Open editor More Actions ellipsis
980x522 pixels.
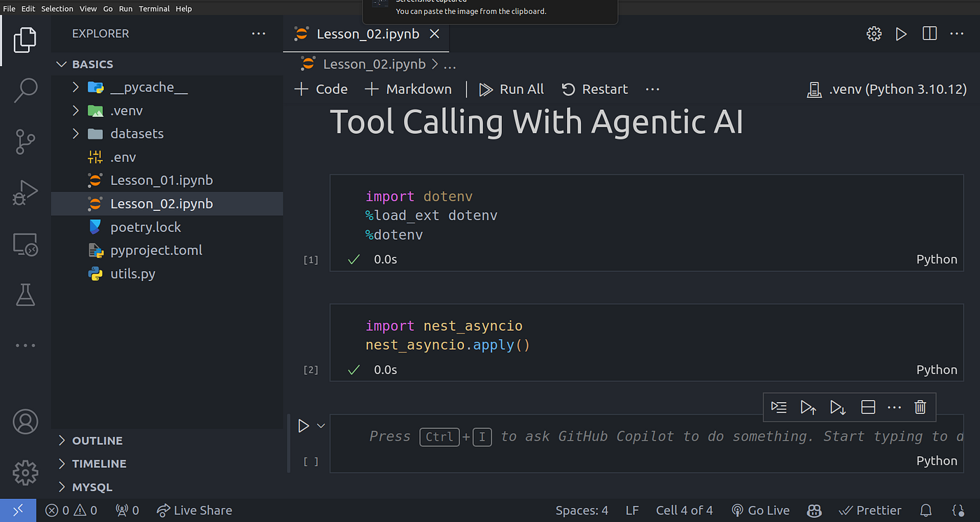click(957, 34)
